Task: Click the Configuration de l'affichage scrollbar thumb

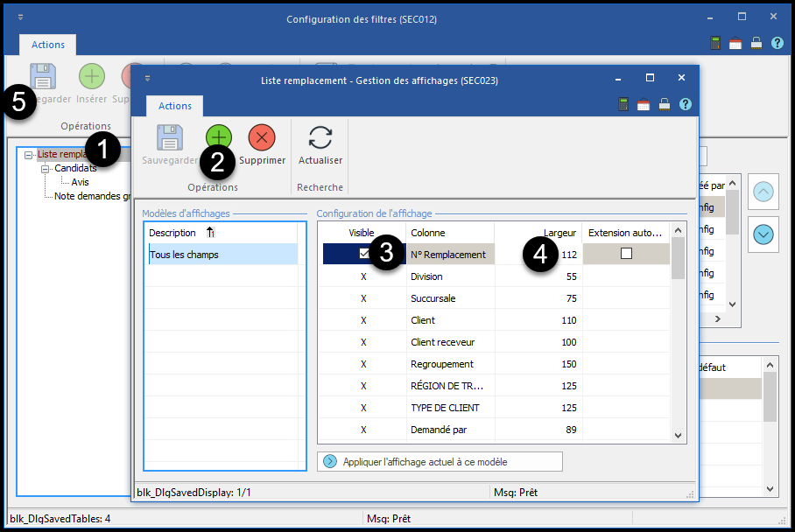Action: tap(678, 258)
